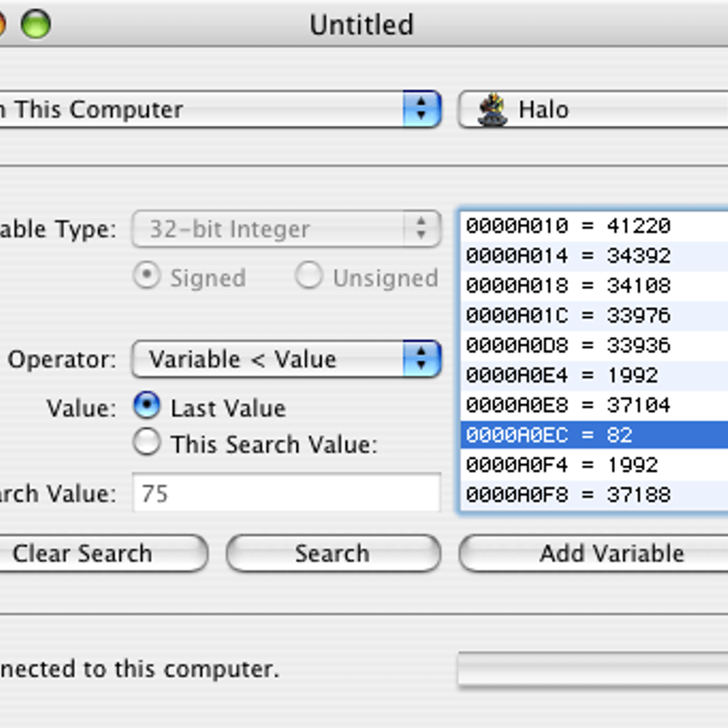Open the Operator dropdown showing 'Variable < Value'
Screen dimensions: 728x728
(x=285, y=359)
